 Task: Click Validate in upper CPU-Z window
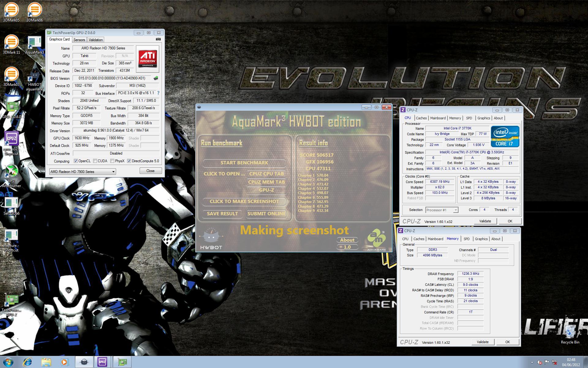[x=485, y=221]
